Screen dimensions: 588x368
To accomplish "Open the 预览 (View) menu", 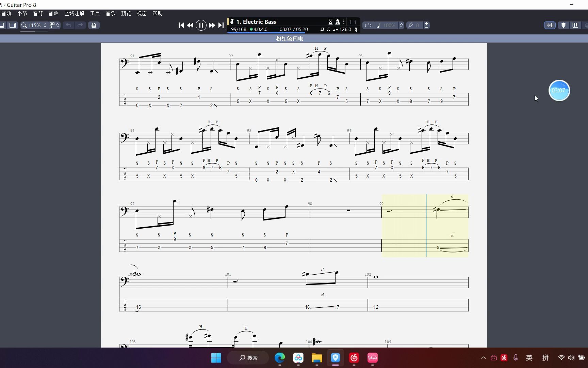I will coord(126,13).
